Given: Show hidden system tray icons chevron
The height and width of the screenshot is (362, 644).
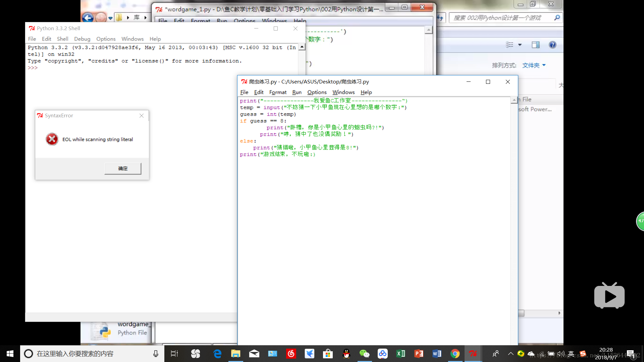Looking at the screenshot, I should point(511,354).
